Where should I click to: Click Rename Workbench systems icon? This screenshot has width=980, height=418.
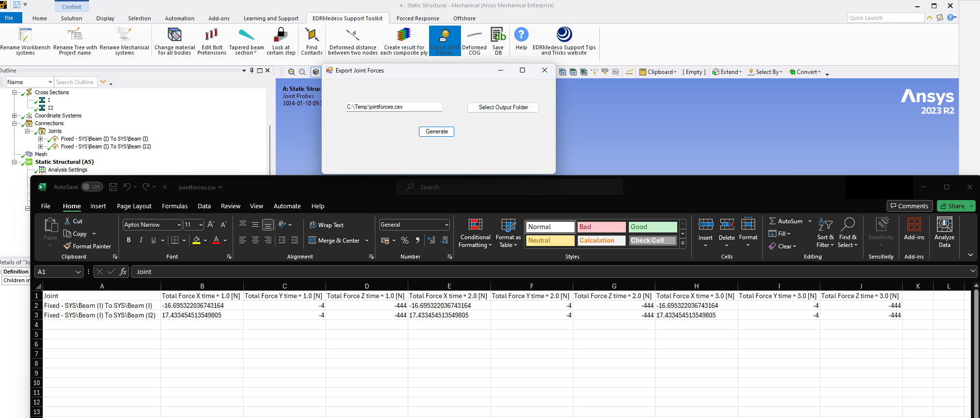pyautogui.click(x=25, y=35)
